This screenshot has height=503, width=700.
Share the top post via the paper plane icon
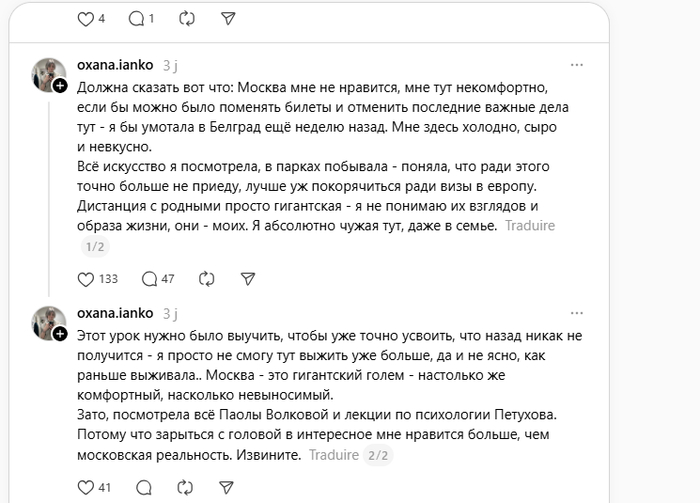228,18
